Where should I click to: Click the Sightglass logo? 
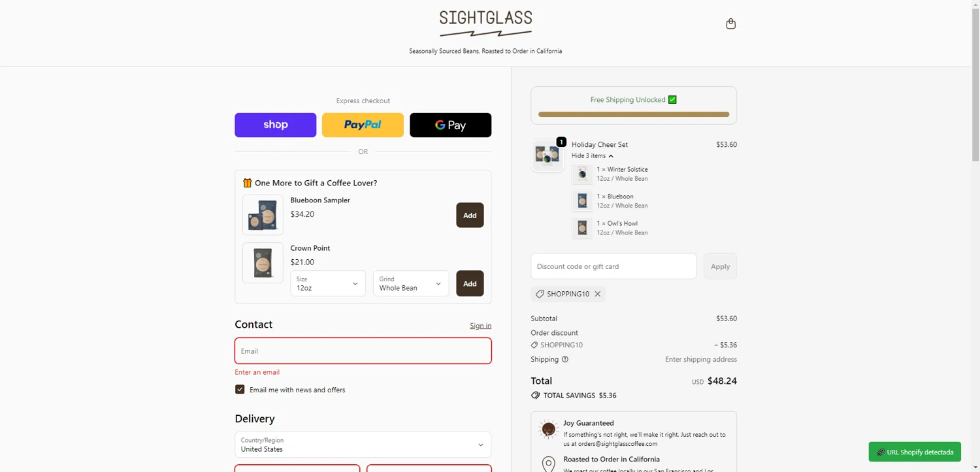(x=485, y=24)
